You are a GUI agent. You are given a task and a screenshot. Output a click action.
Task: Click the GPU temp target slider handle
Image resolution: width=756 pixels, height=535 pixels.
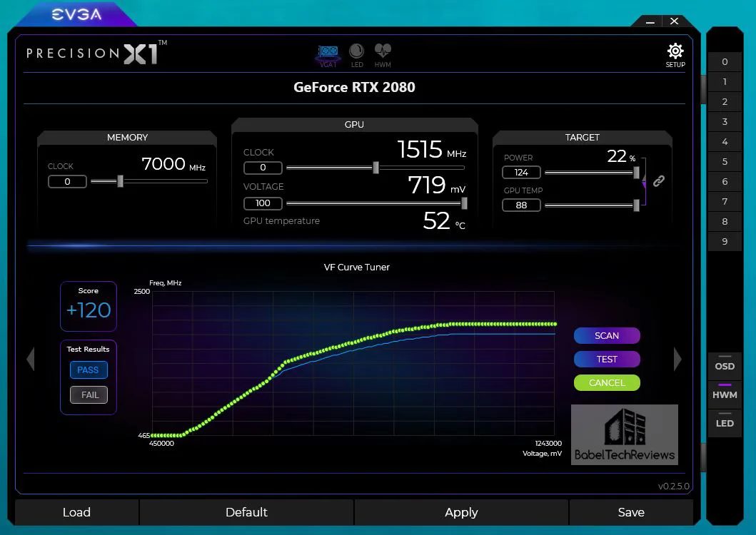point(637,205)
